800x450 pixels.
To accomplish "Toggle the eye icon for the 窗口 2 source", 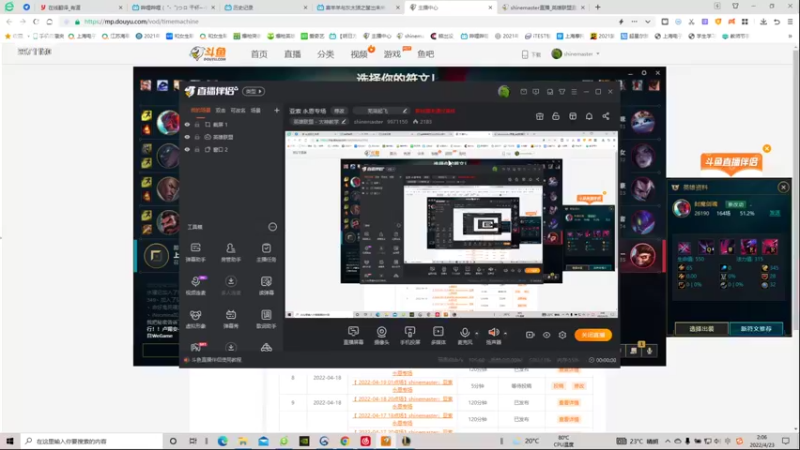I will coord(187,149).
